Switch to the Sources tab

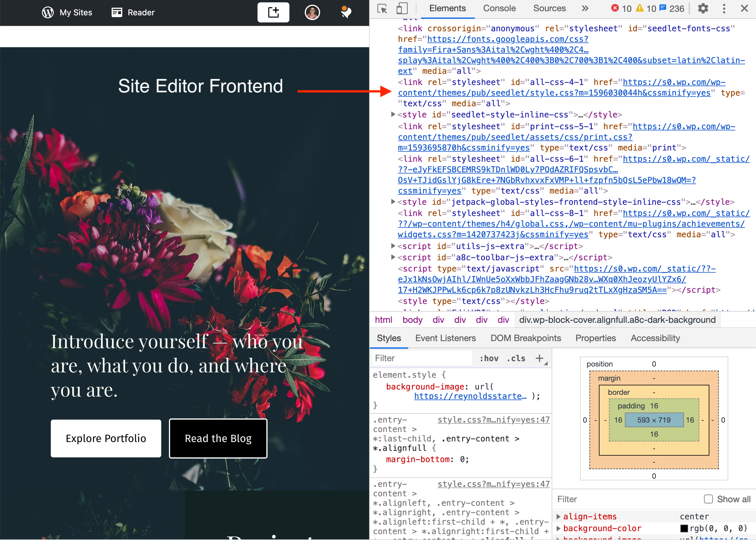point(549,8)
